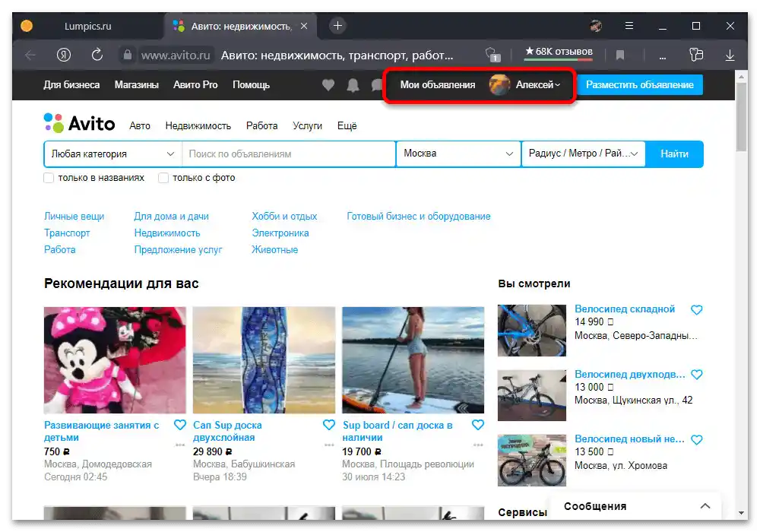Screen dimensions: 760x532
Task: Click the scrollbar down arrow
Action: coord(741,513)
